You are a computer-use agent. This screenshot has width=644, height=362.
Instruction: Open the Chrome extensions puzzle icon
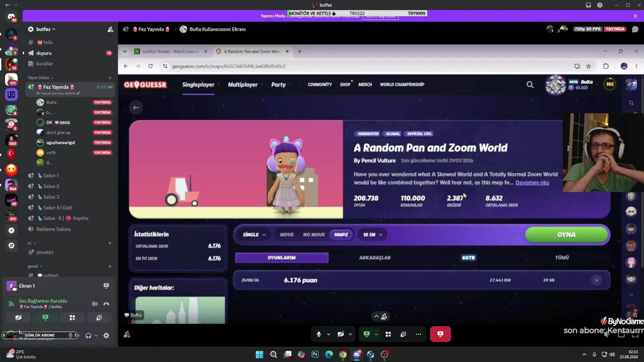(x=606, y=66)
